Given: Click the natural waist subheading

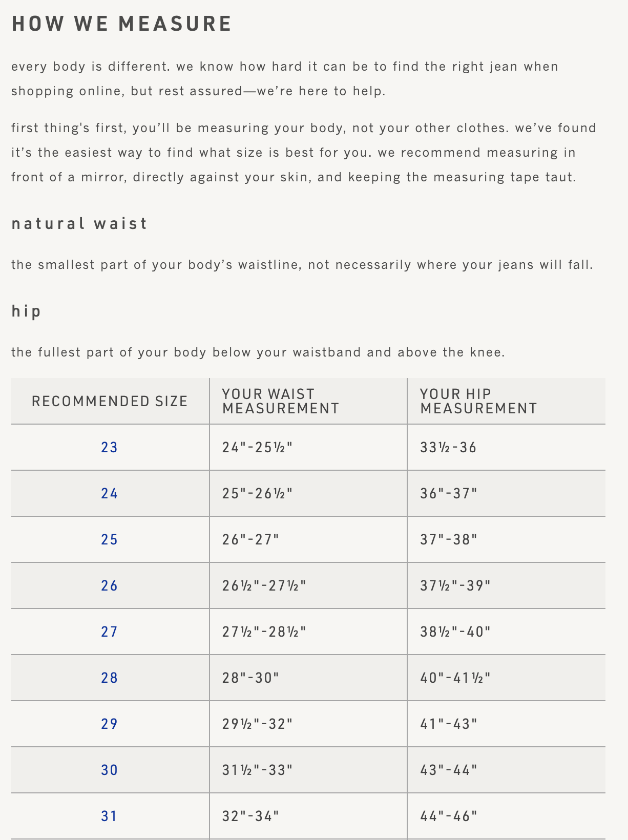Looking at the screenshot, I should click(79, 224).
